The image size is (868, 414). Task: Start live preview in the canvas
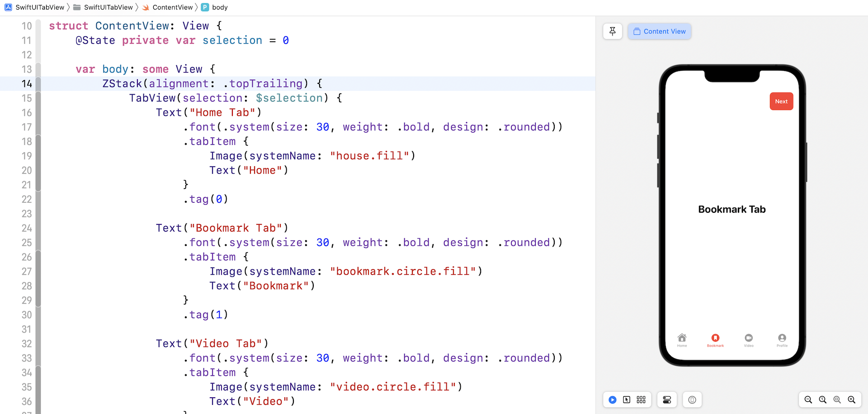point(613,400)
